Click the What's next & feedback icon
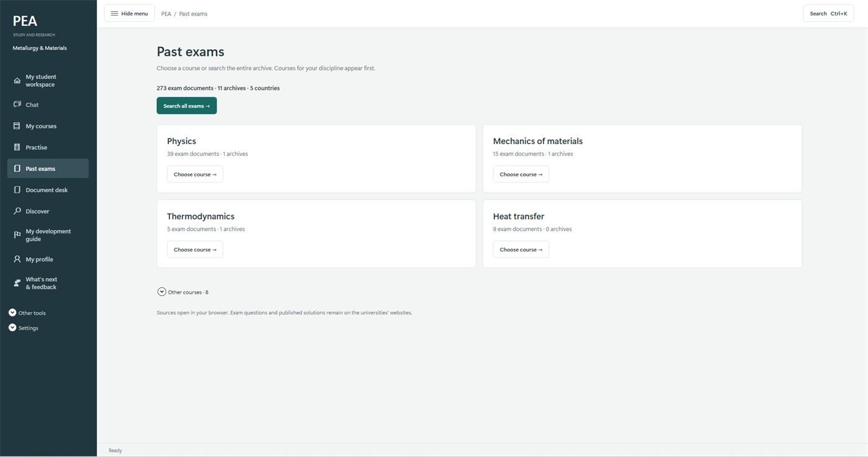This screenshot has height=457, width=868. click(x=17, y=283)
